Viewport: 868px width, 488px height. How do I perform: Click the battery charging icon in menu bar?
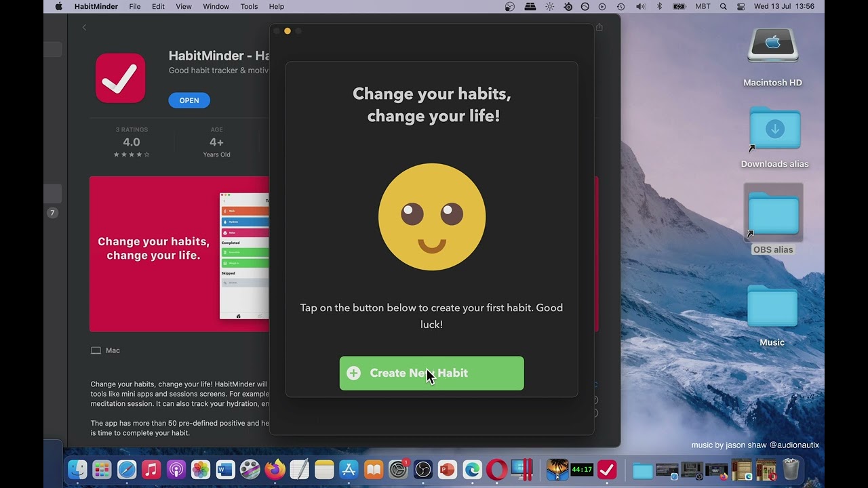[679, 6]
